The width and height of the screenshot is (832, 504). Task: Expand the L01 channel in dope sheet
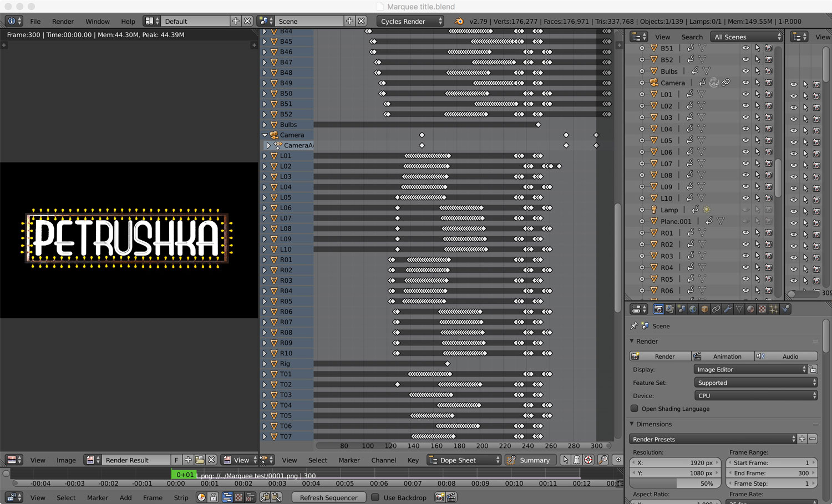(265, 156)
